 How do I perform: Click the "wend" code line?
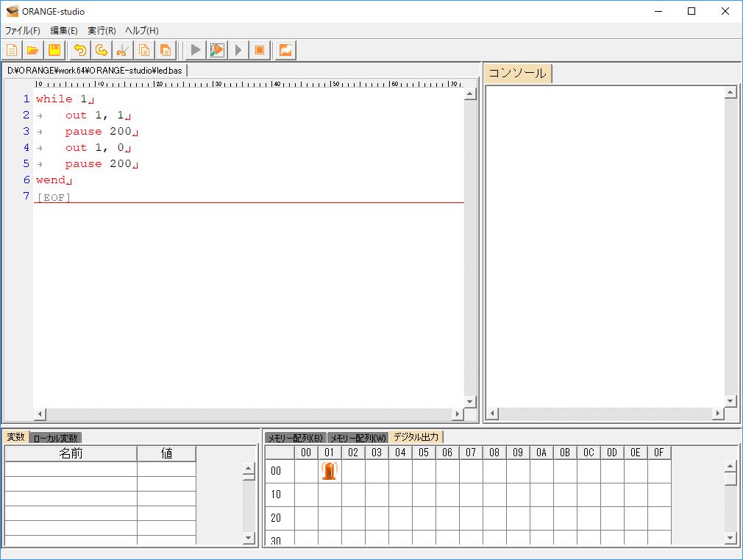click(x=54, y=180)
